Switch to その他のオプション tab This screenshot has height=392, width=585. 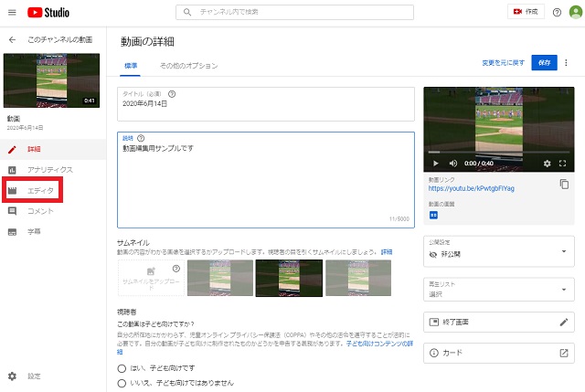pos(189,66)
